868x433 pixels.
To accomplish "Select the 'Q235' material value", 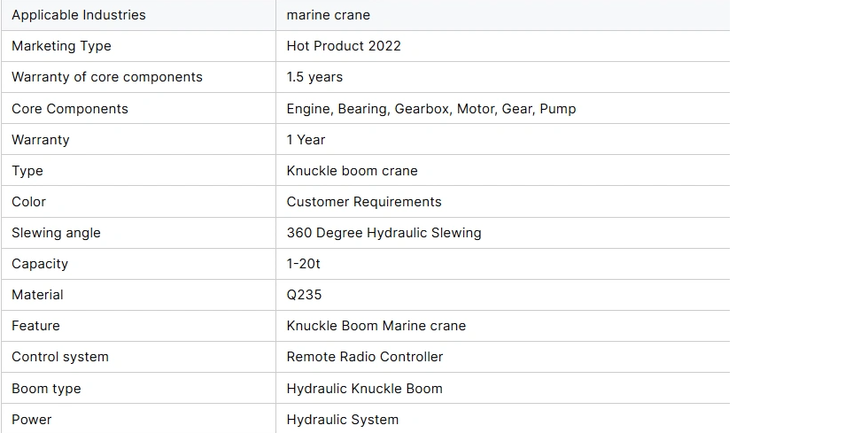I will tap(304, 295).
